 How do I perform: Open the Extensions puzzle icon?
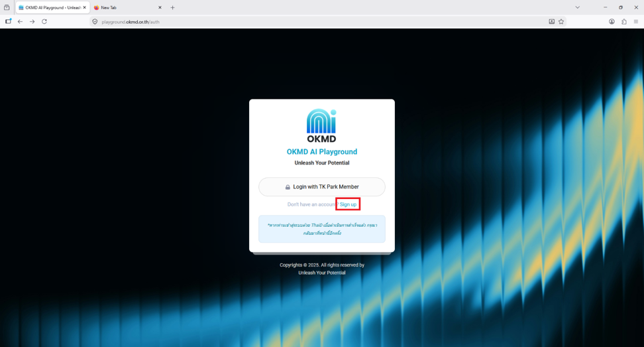click(624, 21)
